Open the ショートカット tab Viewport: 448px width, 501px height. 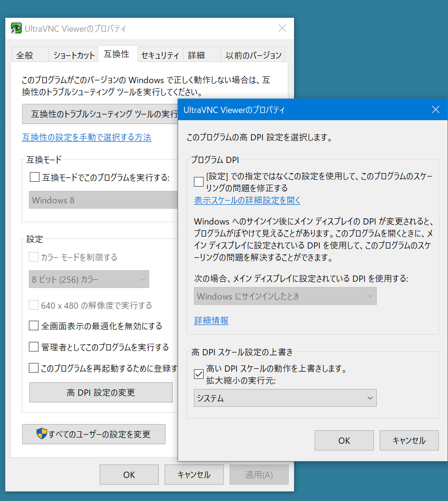click(x=74, y=55)
